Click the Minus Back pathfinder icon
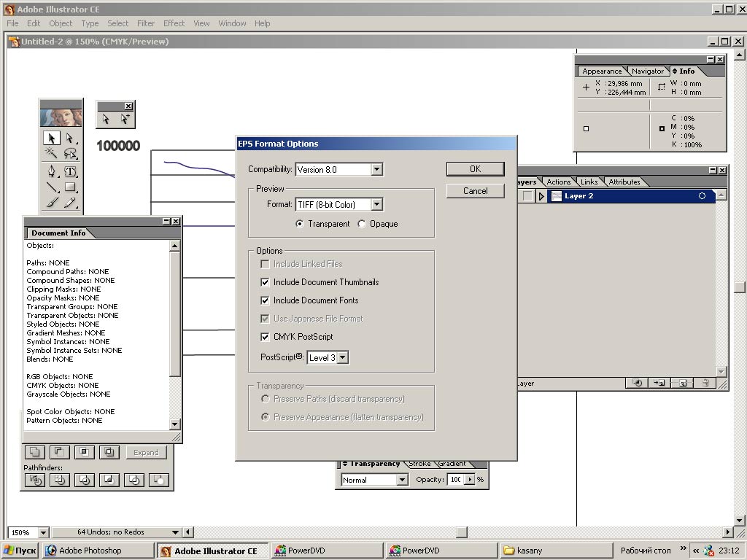 [158, 480]
